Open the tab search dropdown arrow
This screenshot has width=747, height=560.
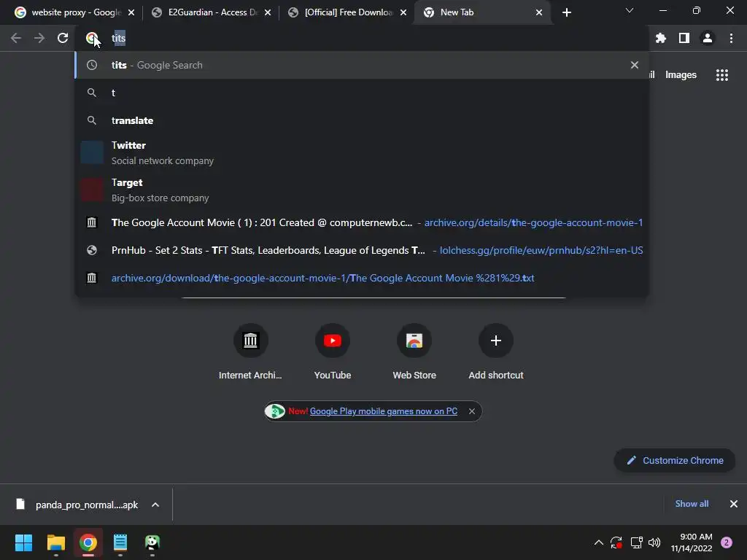(x=630, y=10)
